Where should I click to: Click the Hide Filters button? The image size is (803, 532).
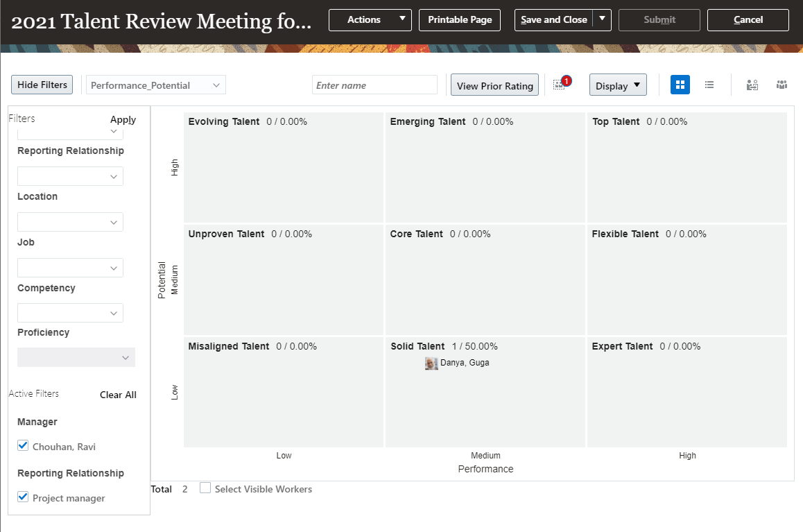tap(42, 84)
